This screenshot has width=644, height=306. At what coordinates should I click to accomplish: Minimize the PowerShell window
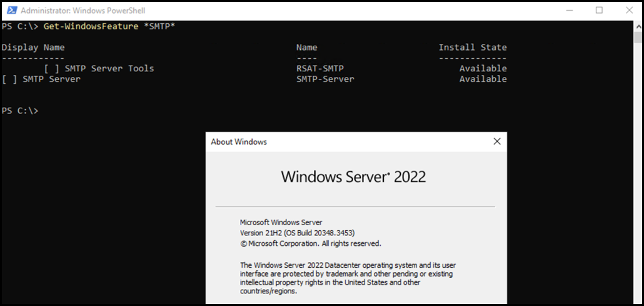568,10
